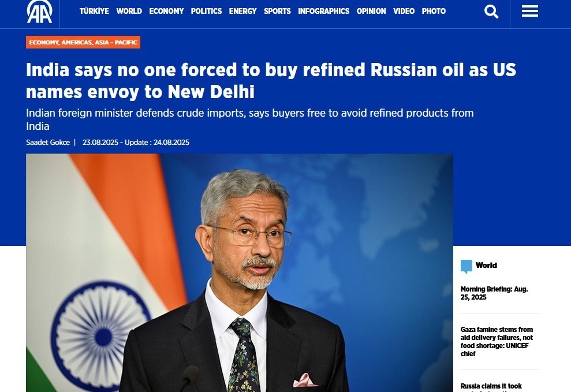Select the OPINION menu item
The image size is (571, 392).
371,12
